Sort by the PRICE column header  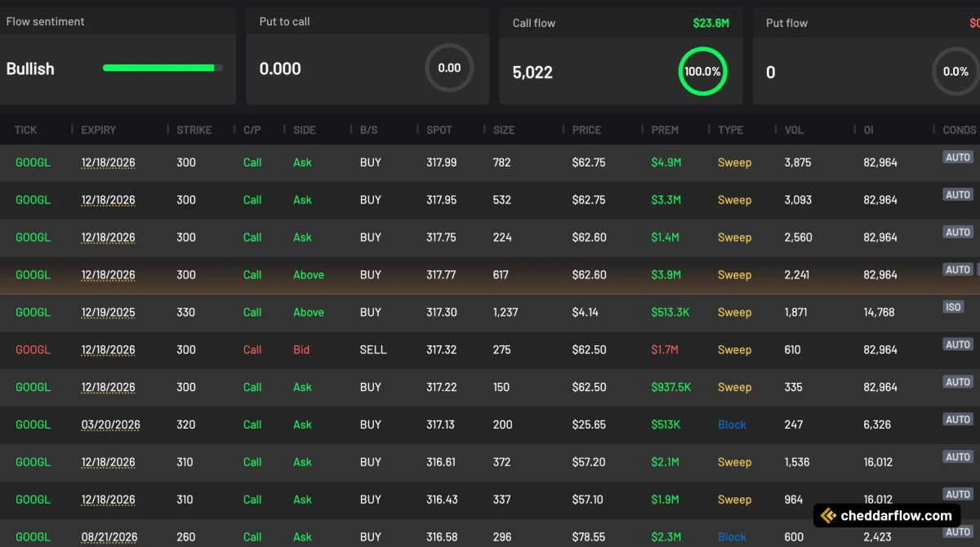pos(586,130)
